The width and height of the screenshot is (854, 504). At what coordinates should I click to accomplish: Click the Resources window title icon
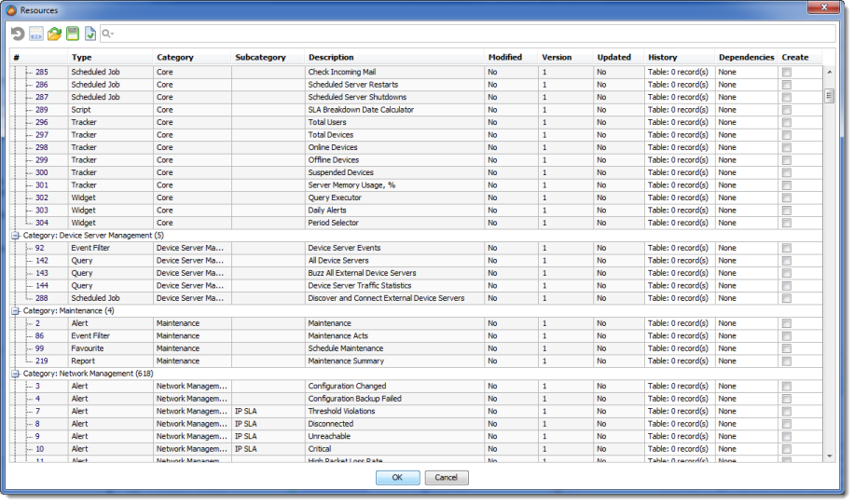click(11, 9)
